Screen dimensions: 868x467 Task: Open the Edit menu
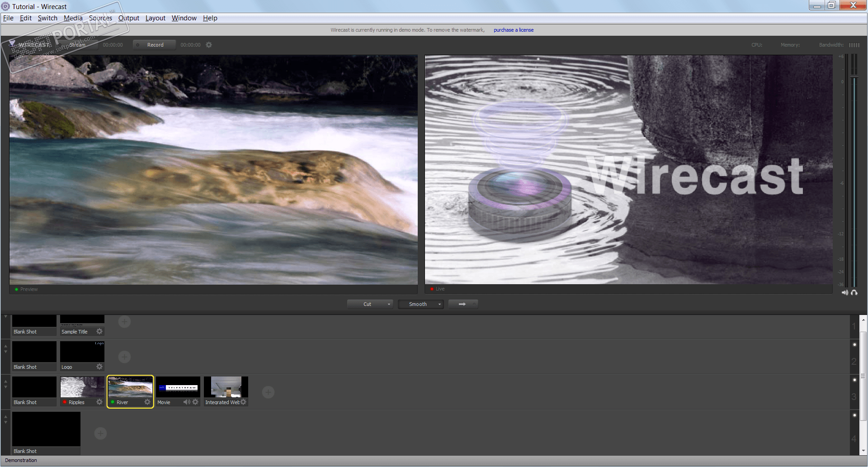click(x=26, y=18)
